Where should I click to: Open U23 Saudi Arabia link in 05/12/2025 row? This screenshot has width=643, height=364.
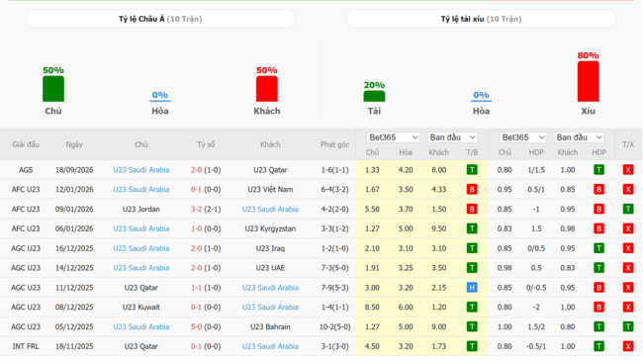(x=141, y=327)
